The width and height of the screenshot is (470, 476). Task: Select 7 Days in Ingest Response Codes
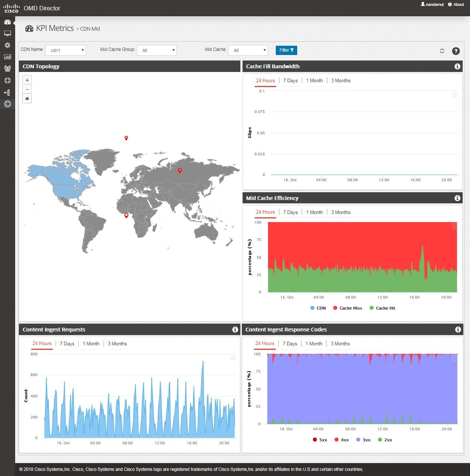coord(290,344)
